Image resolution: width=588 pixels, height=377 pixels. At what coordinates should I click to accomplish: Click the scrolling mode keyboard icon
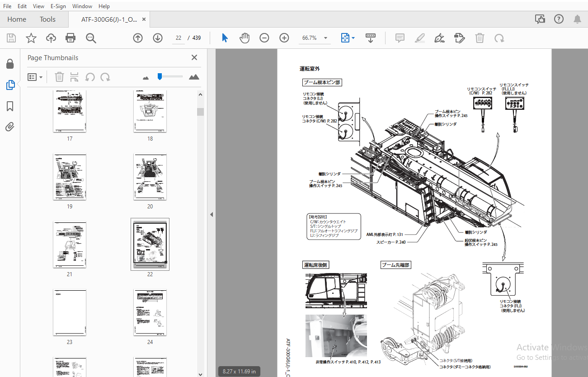(371, 38)
